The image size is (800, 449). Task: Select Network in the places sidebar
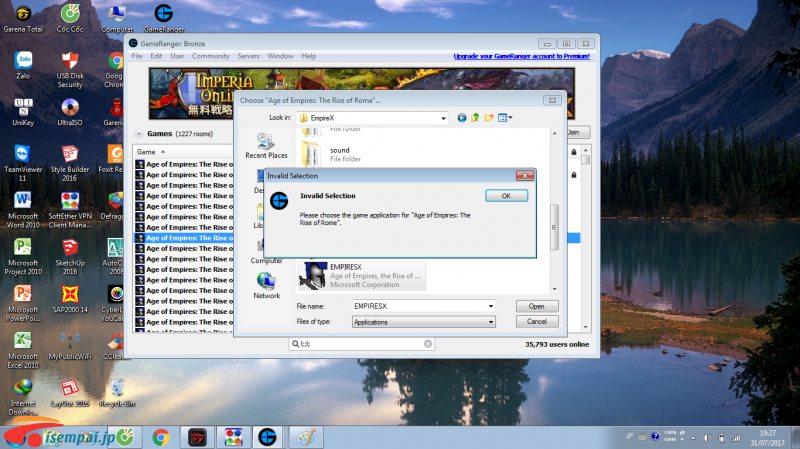(266, 285)
